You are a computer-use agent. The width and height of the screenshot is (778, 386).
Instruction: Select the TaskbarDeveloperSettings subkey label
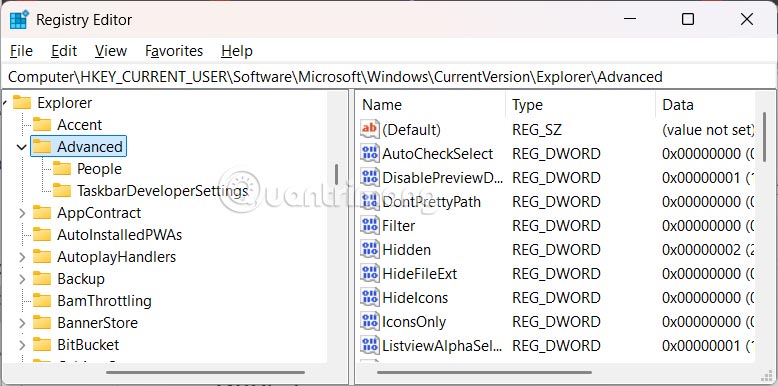(162, 191)
